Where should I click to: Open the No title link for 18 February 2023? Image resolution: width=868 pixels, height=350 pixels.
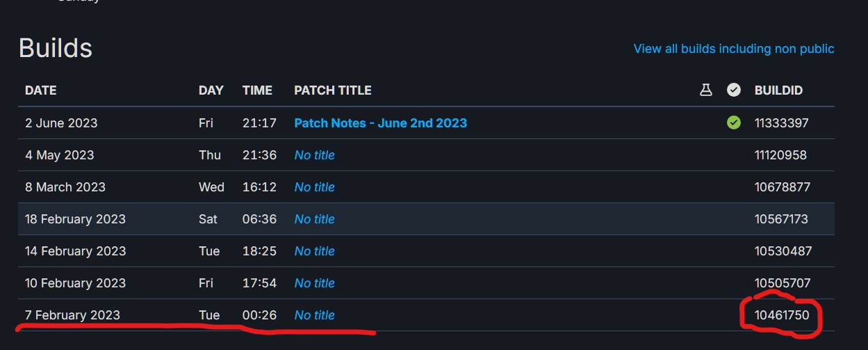tap(314, 219)
